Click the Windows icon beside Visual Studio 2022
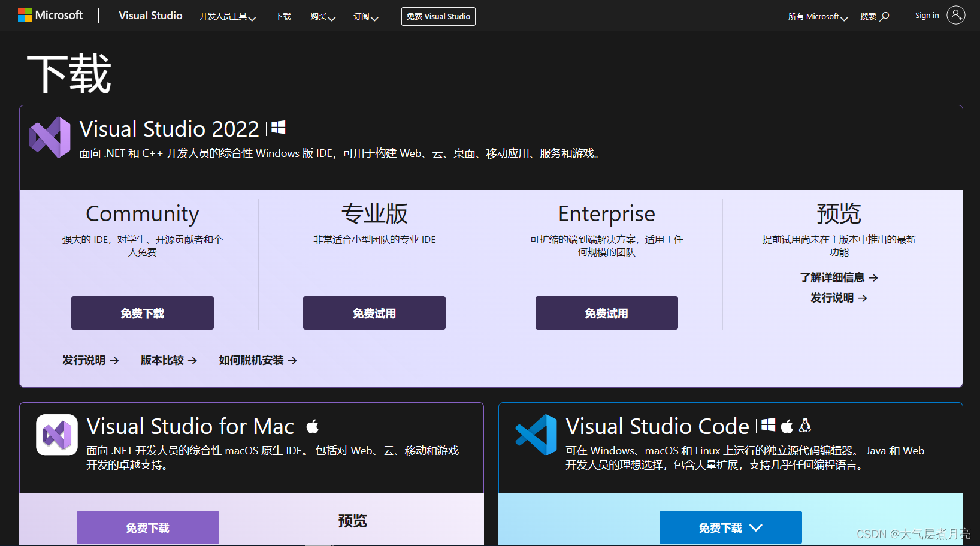Screen dimensions: 980x546 279,127
